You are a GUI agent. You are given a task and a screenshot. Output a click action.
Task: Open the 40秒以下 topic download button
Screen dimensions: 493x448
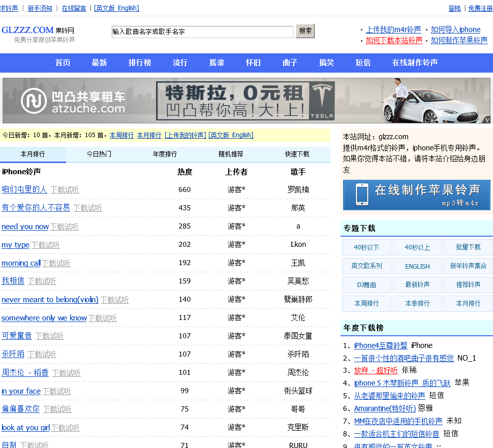(x=366, y=247)
